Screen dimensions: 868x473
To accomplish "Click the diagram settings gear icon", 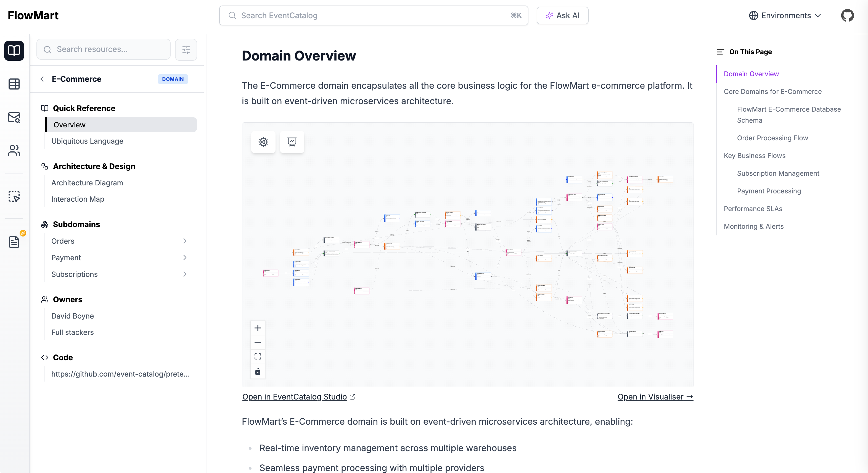I will pos(263,142).
